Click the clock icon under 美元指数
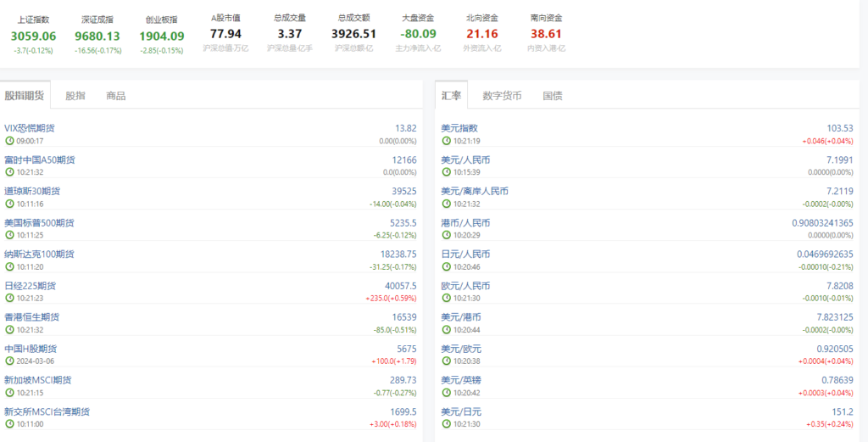The height and width of the screenshot is (442, 868). point(446,141)
